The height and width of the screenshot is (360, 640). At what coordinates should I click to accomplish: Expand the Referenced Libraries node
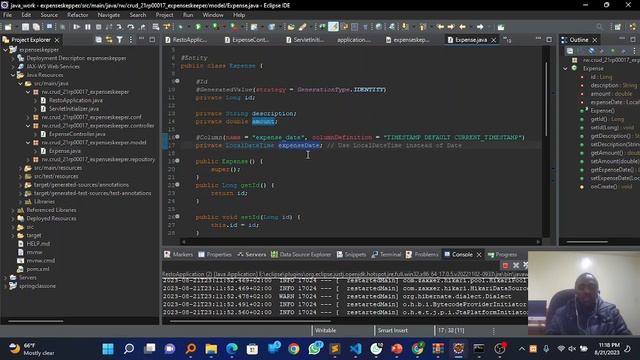(x=13, y=210)
